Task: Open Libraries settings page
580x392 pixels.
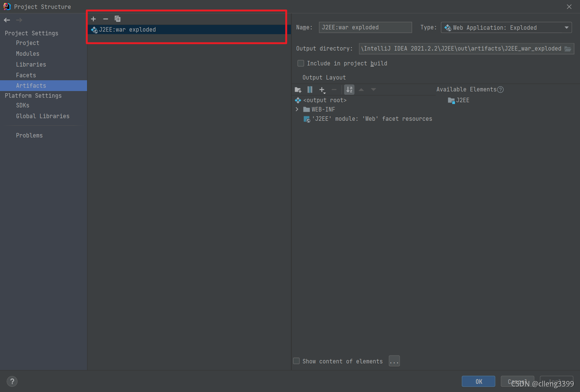Action: (x=31, y=65)
